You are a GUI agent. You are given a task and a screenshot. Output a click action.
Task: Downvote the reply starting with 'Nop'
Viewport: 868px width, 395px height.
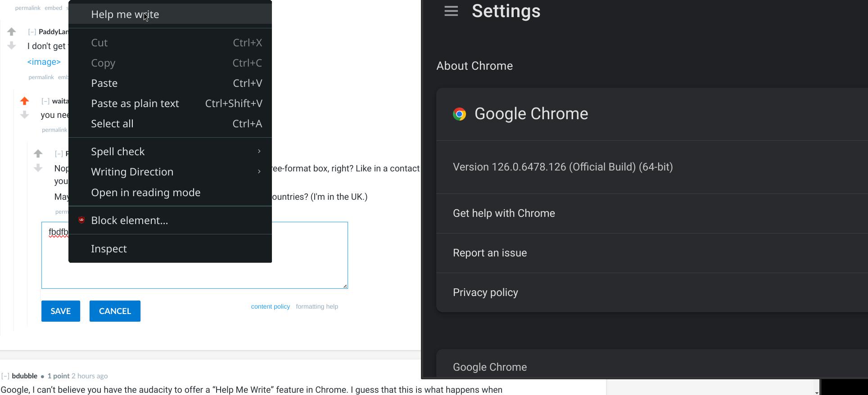coord(38,168)
